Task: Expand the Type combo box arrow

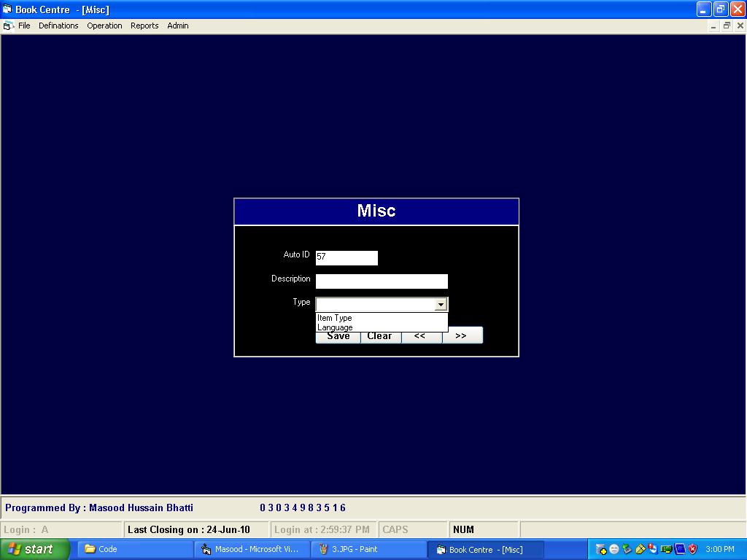Action: (441, 304)
